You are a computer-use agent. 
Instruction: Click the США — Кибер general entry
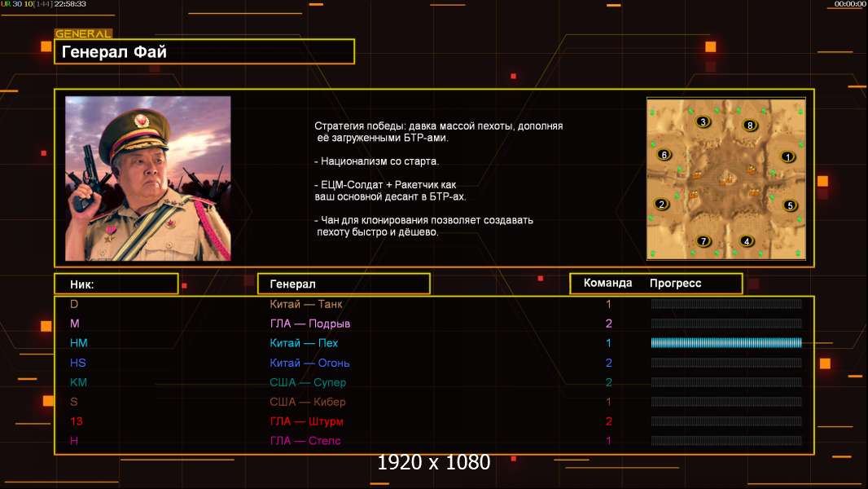coord(308,402)
